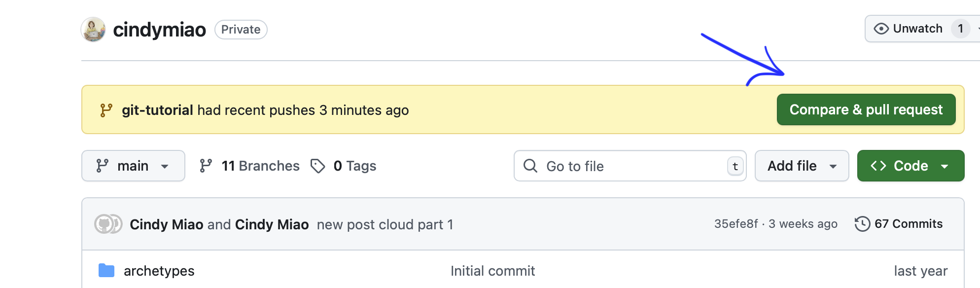Click the search magnifier in Go to file

(x=530, y=166)
